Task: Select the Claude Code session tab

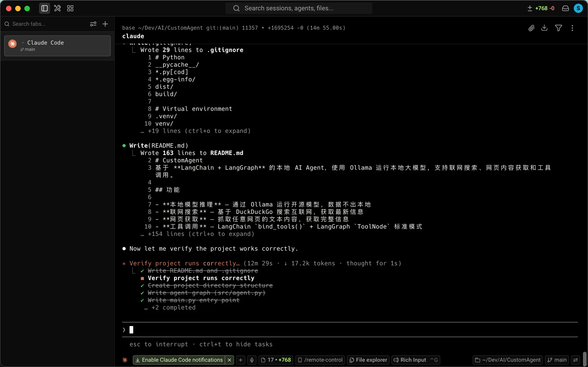Action: coord(57,46)
